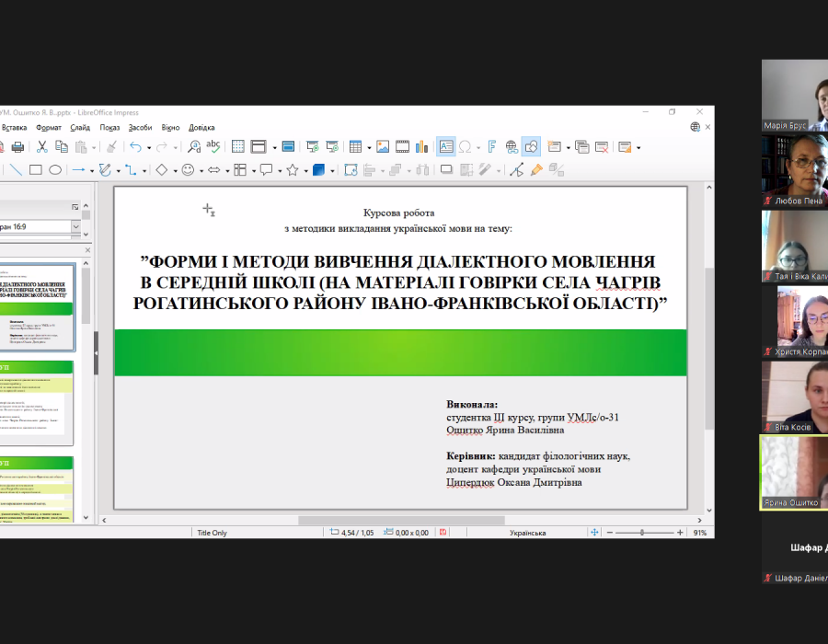Toggle the Show Draw Functions button
The image size is (828, 644).
click(531, 146)
